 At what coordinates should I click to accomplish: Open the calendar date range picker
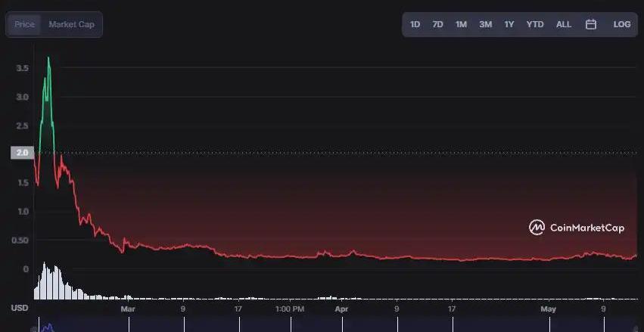pos(591,24)
